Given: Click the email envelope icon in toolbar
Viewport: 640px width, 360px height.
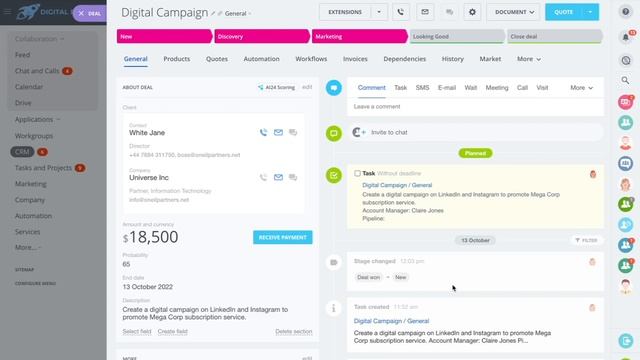Looking at the screenshot, I should 425,12.
